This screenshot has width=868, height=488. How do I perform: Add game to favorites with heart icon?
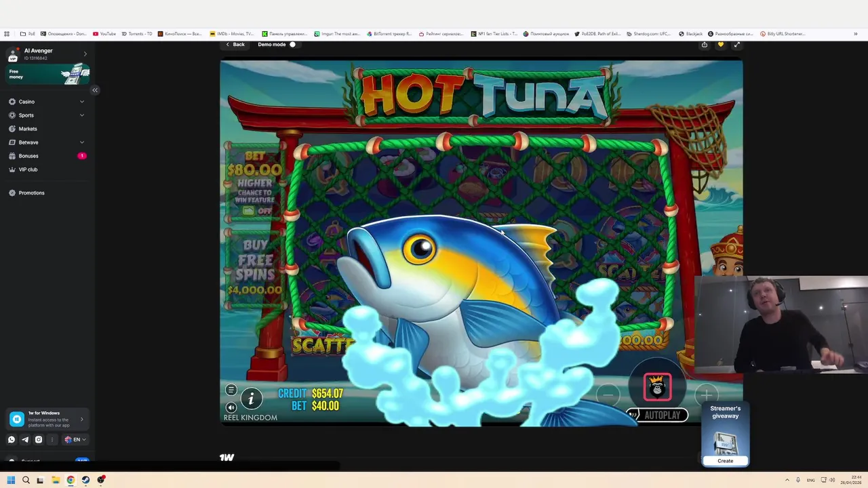[x=720, y=45]
